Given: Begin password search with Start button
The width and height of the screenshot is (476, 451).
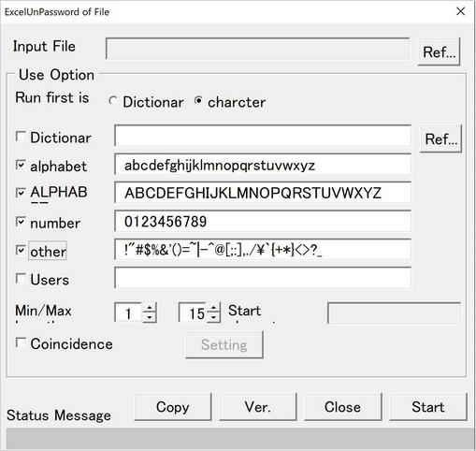Looking at the screenshot, I should tap(428, 407).
